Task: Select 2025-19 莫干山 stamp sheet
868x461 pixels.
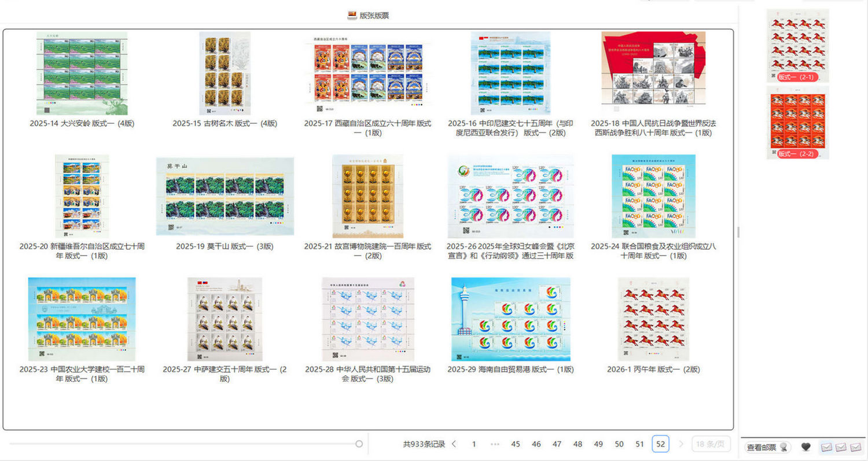Action: pos(225,196)
